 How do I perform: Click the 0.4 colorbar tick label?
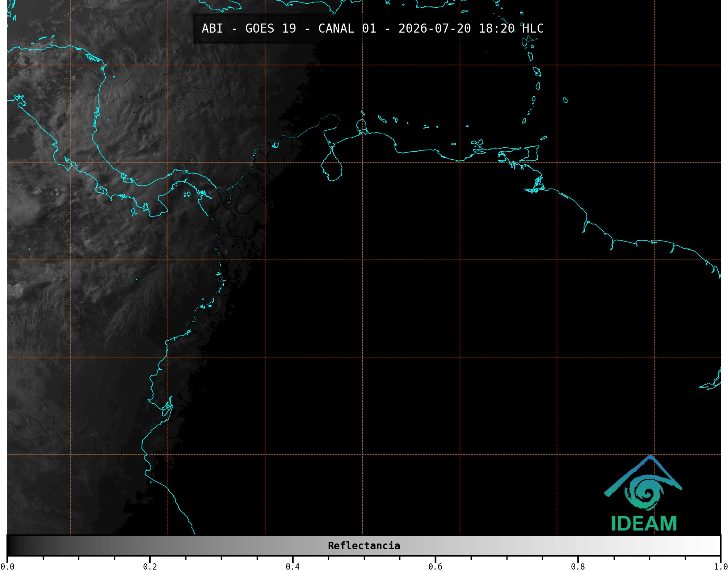[x=293, y=567]
